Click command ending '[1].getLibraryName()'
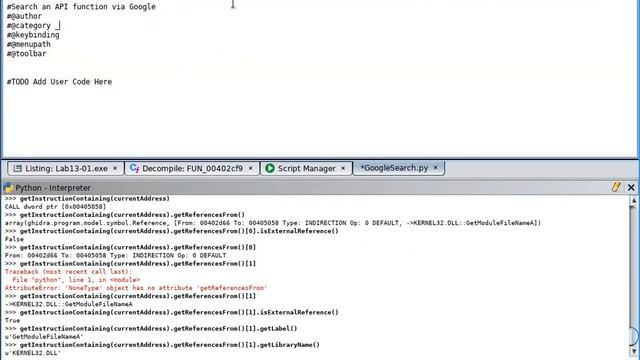 tap(162, 345)
